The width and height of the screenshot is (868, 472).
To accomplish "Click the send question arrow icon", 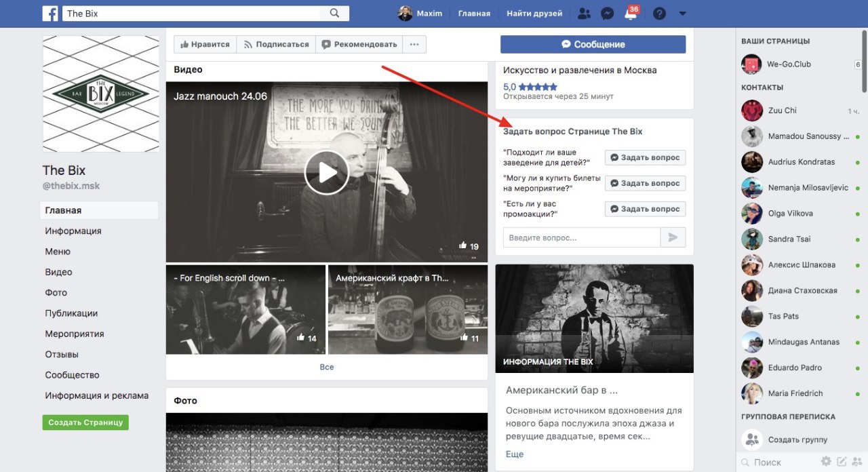I will 673,237.
